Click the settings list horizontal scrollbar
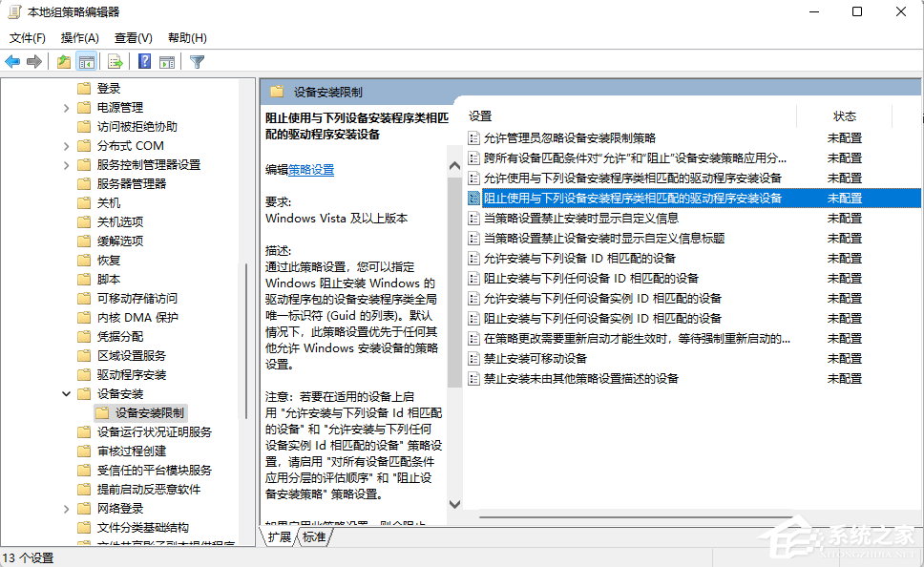The width and height of the screenshot is (924, 567). point(636,517)
